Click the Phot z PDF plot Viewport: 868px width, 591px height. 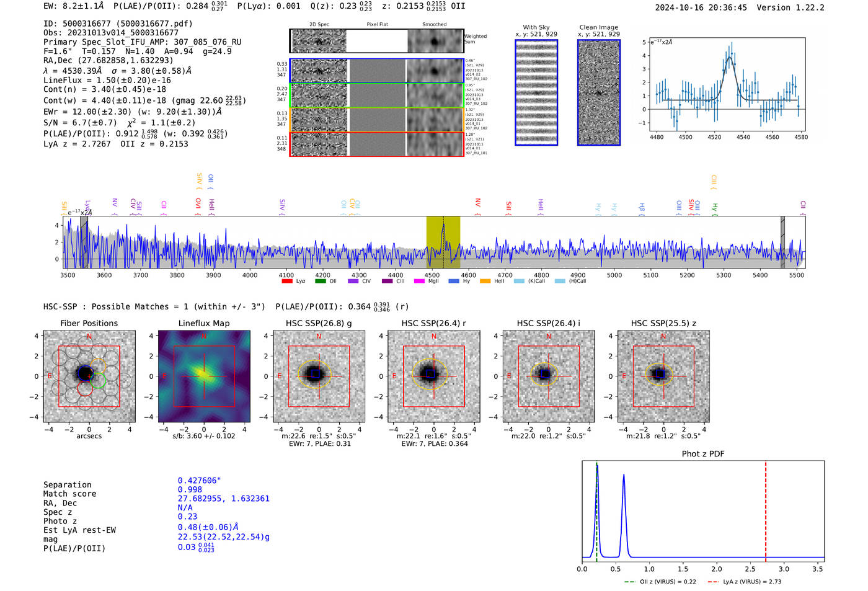coord(703,510)
